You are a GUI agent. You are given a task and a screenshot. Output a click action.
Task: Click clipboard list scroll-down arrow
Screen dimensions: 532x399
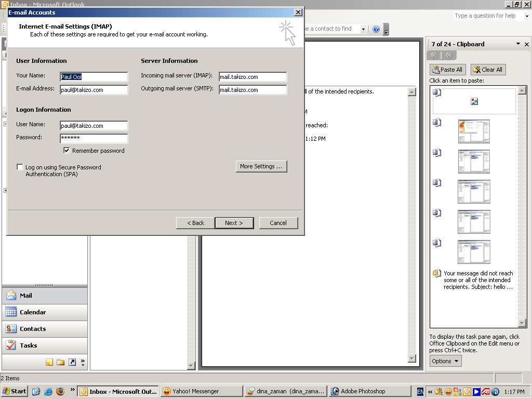(523, 323)
